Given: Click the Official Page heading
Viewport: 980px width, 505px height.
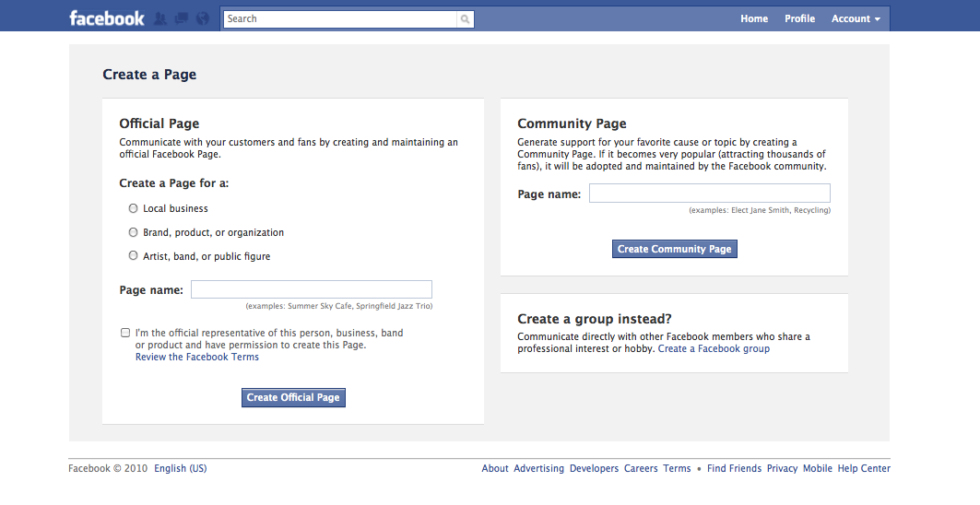Looking at the screenshot, I should click(x=159, y=123).
